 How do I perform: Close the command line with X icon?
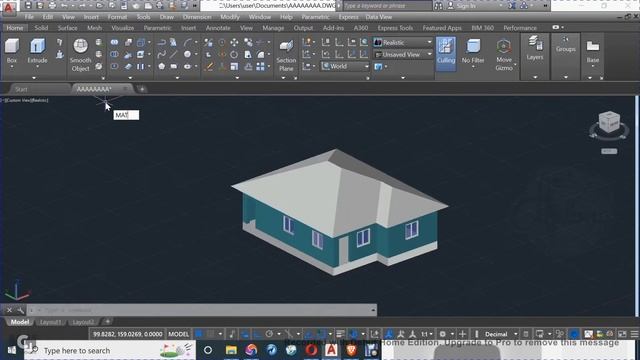pos(9,310)
